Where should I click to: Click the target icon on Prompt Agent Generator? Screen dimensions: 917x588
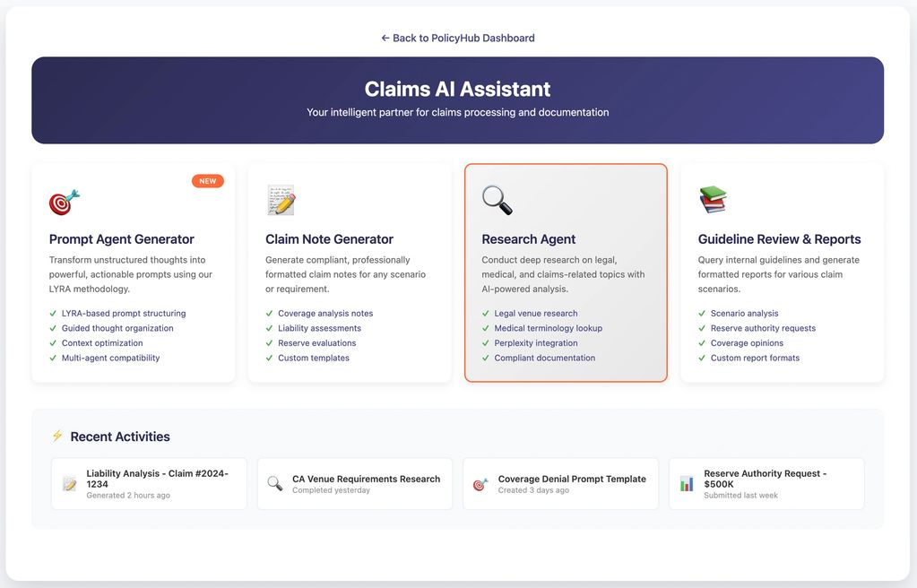(64, 202)
